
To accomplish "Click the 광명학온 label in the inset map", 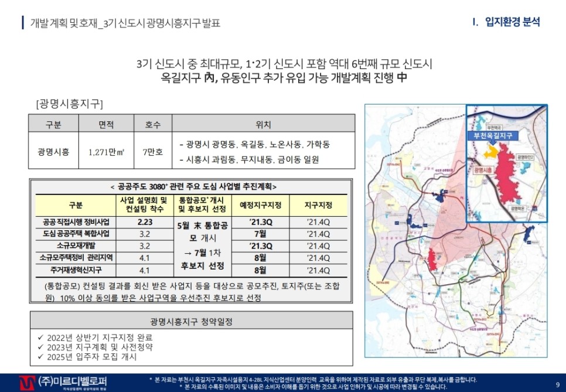I will click(x=519, y=208).
